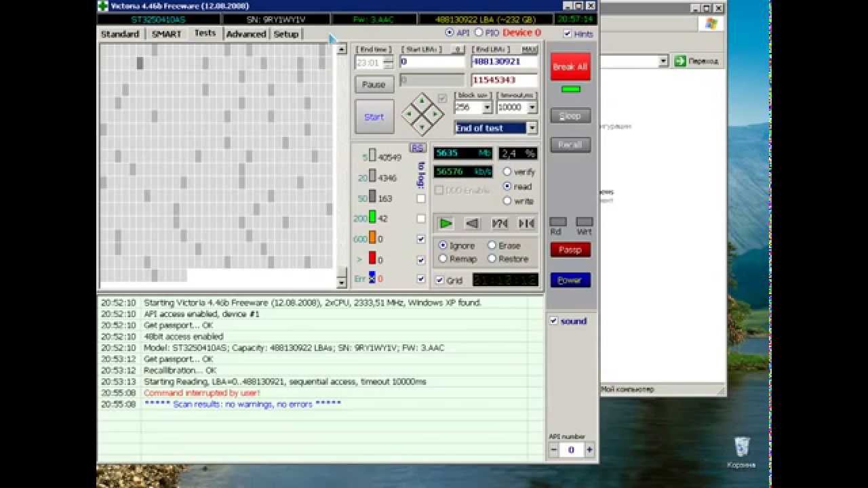Click the blue Err block indicator
Screen dimensions: 868x488
point(372,277)
